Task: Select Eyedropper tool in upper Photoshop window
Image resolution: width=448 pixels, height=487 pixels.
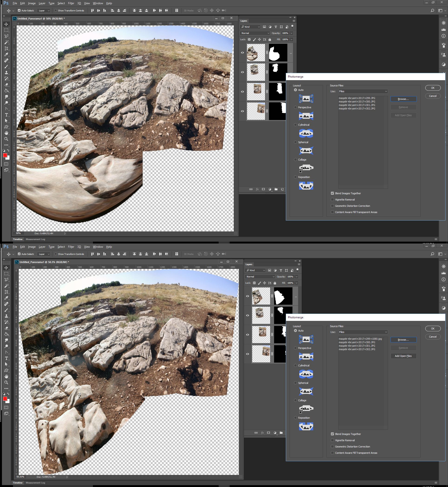Action: coord(6,55)
